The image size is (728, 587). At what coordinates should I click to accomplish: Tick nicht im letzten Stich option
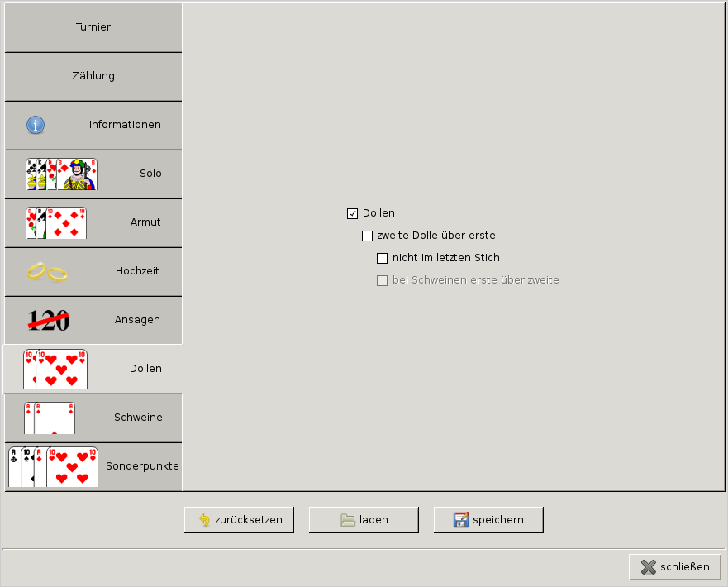(383, 258)
